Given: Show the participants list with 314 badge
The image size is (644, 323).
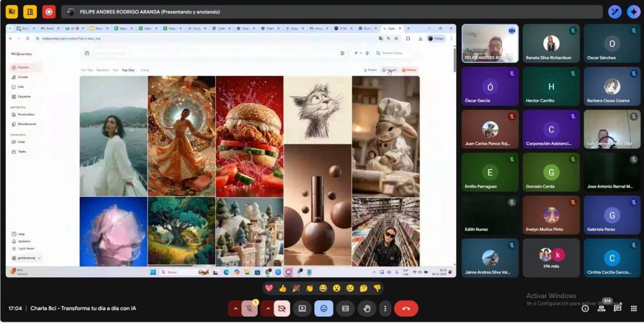Looking at the screenshot, I should [x=601, y=308].
